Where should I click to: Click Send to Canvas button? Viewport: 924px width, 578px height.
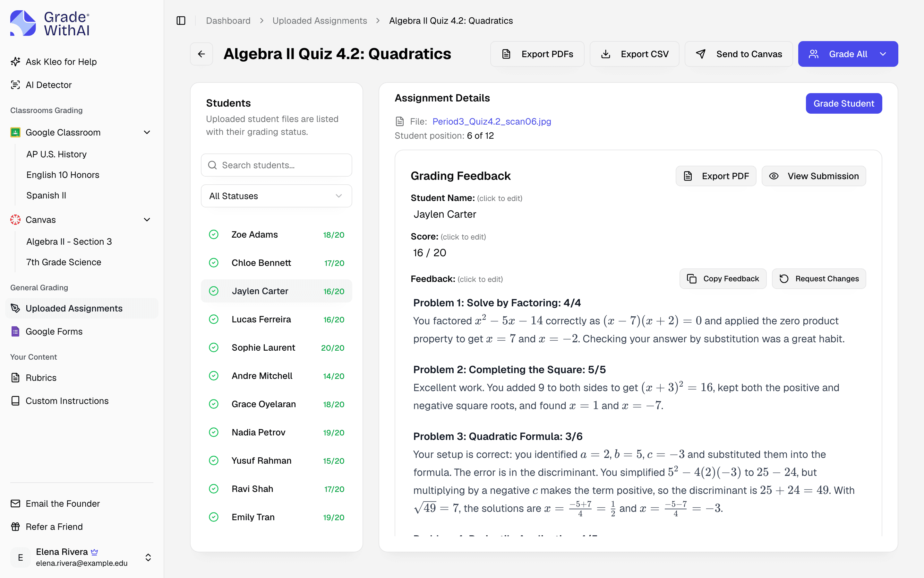pos(739,54)
